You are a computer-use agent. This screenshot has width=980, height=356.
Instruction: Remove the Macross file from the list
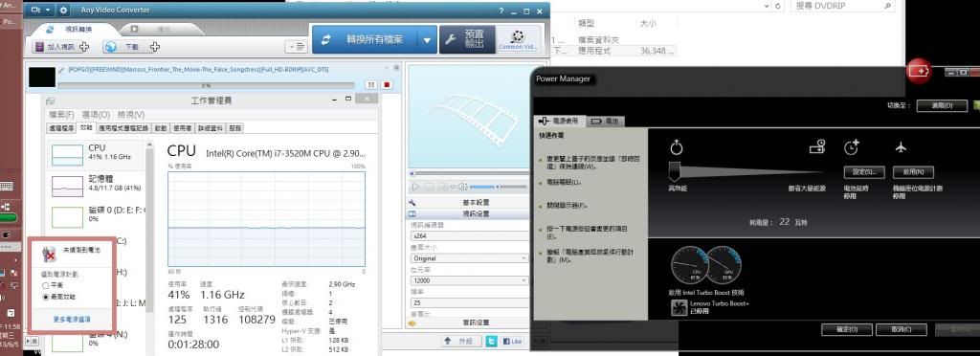[395, 67]
